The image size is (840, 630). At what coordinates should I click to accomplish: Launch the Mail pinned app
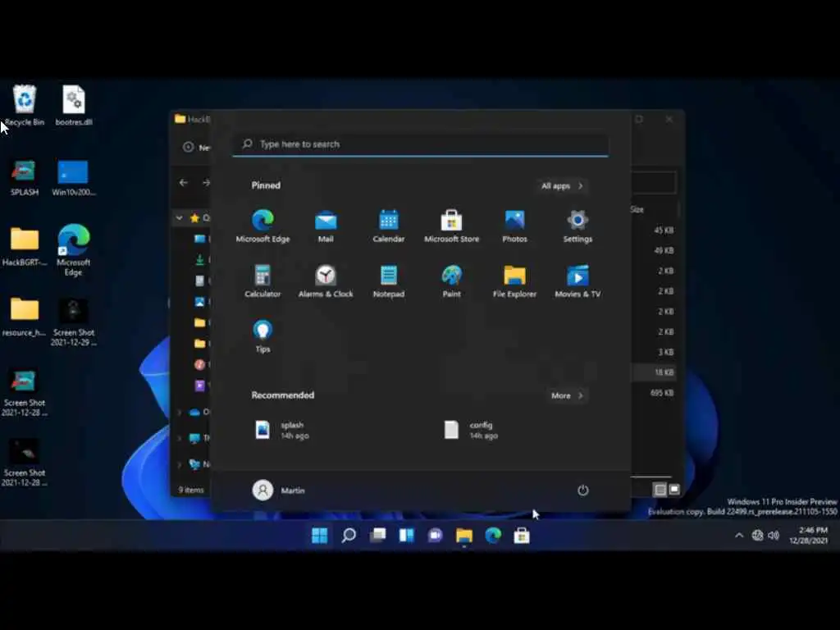pos(326,226)
